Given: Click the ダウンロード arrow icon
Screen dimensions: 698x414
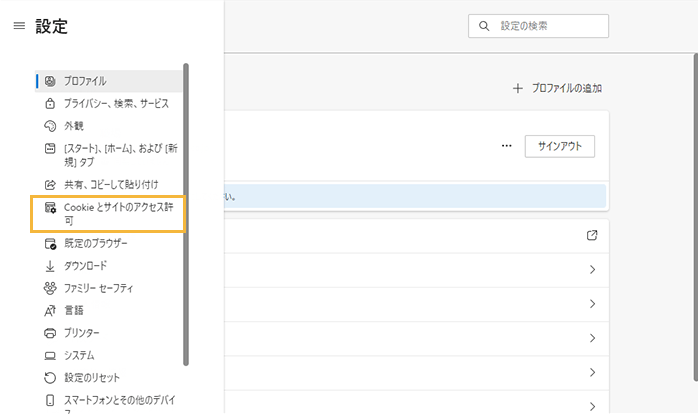Looking at the screenshot, I should [x=50, y=266].
